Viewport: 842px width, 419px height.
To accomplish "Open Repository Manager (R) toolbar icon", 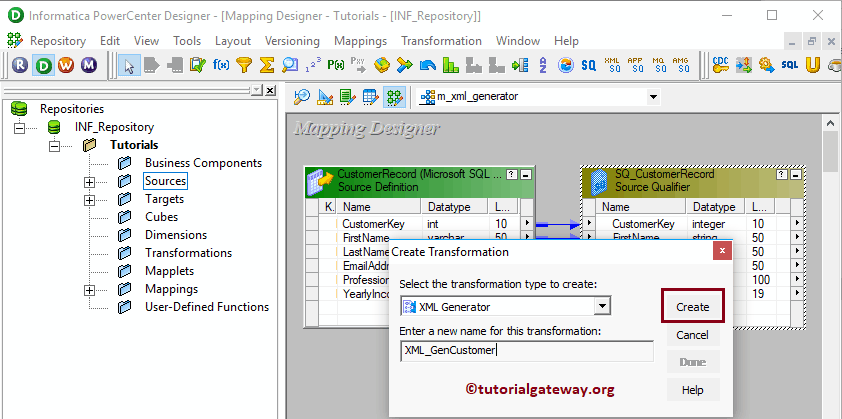I will point(20,66).
